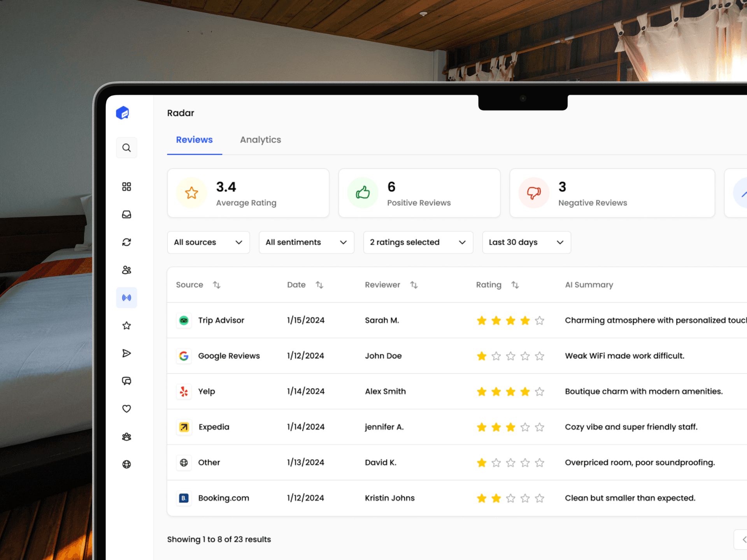Click the chat bubbles sidebar icon
This screenshot has width=747, height=560.
coord(126,381)
